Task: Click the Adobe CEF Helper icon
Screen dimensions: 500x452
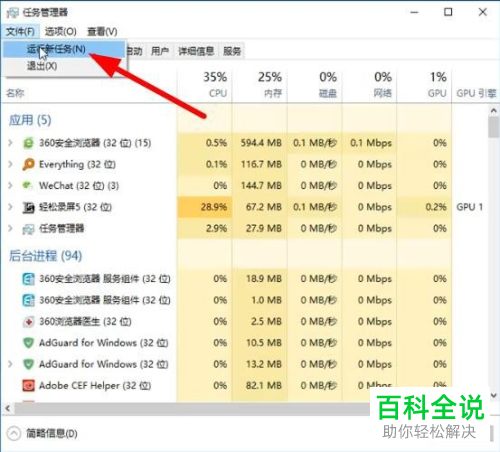Action: click(28, 386)
